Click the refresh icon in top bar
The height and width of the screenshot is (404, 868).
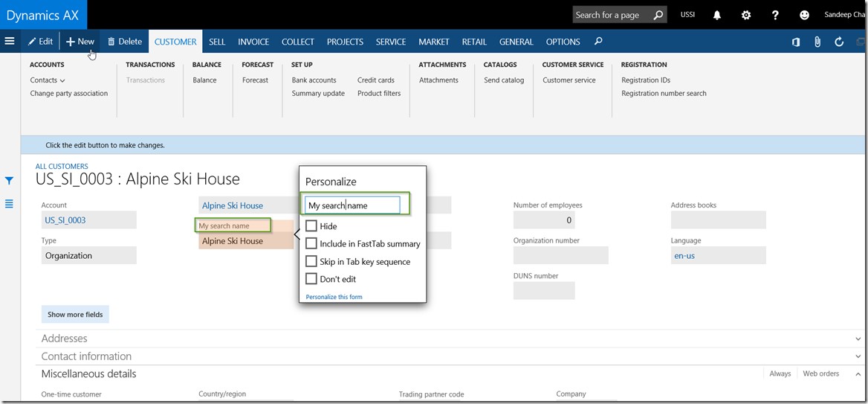pos(839,42)
